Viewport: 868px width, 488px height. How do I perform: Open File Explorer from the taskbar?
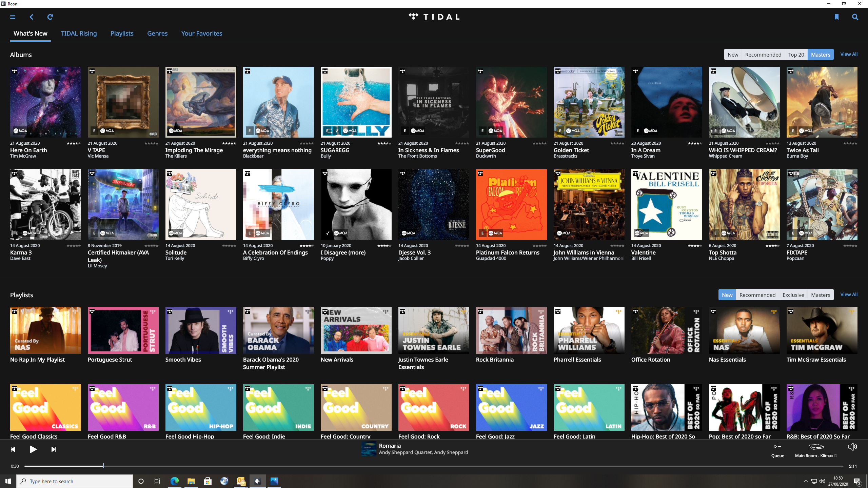click(191, 481)
